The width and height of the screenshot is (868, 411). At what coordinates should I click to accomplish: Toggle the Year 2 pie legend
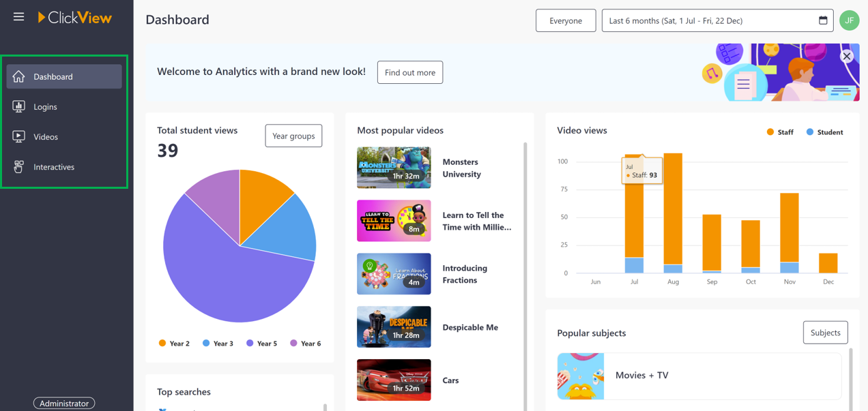(174, 344)
